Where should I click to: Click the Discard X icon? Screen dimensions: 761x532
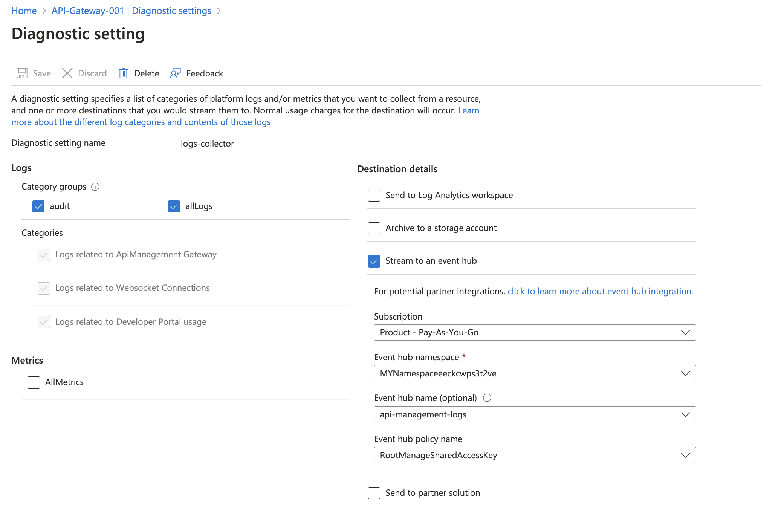point(67,73)
